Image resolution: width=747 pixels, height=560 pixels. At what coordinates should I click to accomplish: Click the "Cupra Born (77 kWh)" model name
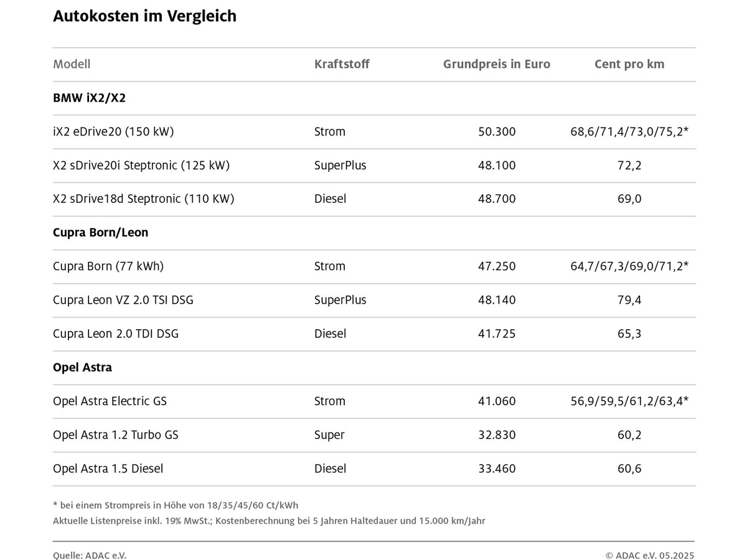coord(108,266)
